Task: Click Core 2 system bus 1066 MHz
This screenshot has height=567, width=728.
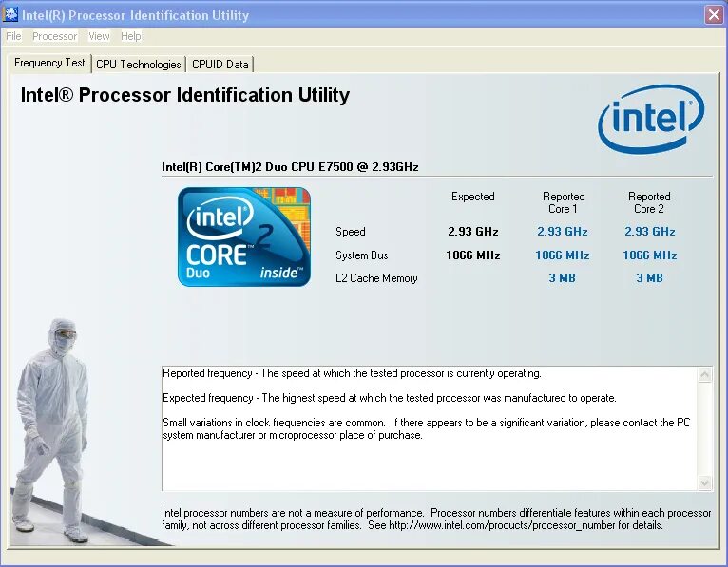Action: (x=649, y=255)
